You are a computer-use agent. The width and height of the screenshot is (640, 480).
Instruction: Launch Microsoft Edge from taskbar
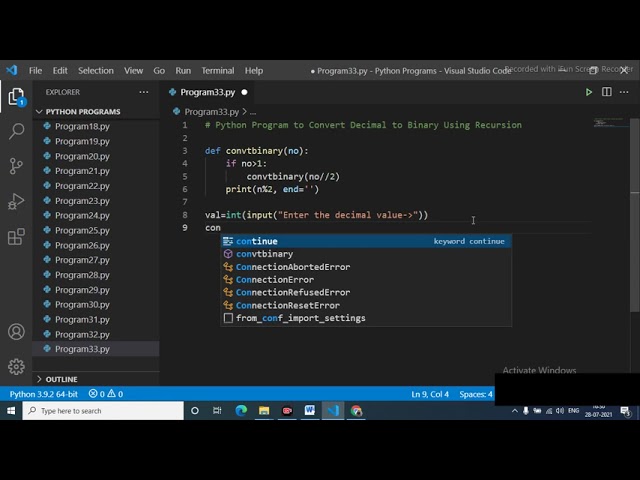tap(241, 411)
